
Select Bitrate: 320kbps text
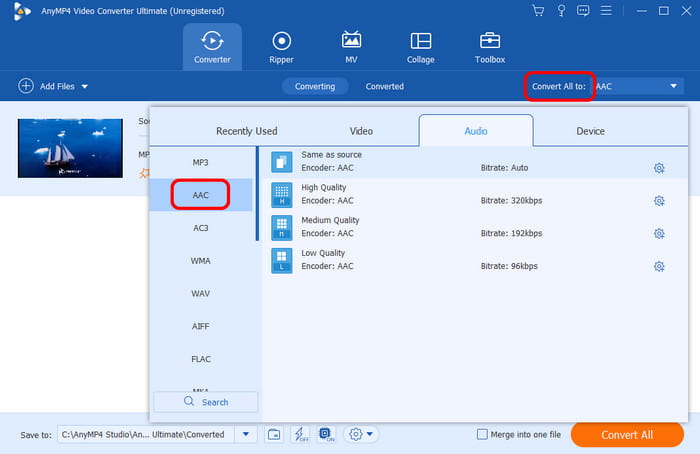(511, 200)
